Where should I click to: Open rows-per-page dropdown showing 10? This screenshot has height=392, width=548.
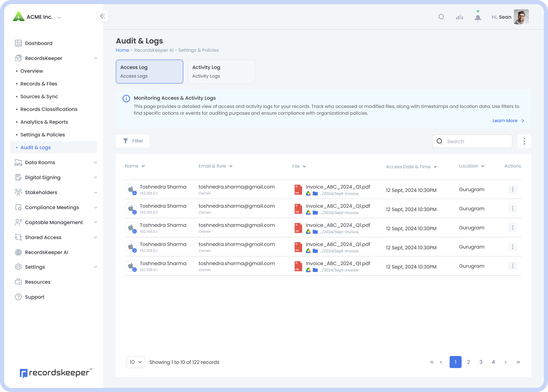coord(135,362)
